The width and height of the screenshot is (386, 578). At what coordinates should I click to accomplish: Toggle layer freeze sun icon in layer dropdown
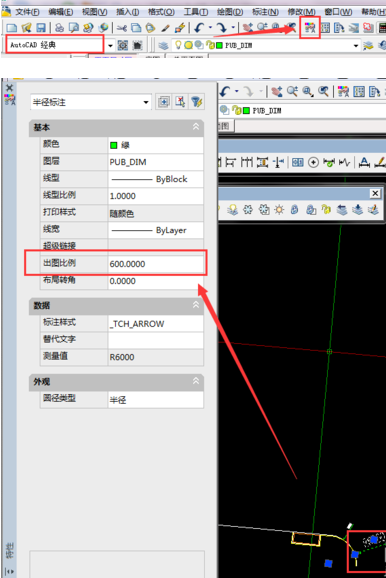pyautogui.click(x=188, y=45)
